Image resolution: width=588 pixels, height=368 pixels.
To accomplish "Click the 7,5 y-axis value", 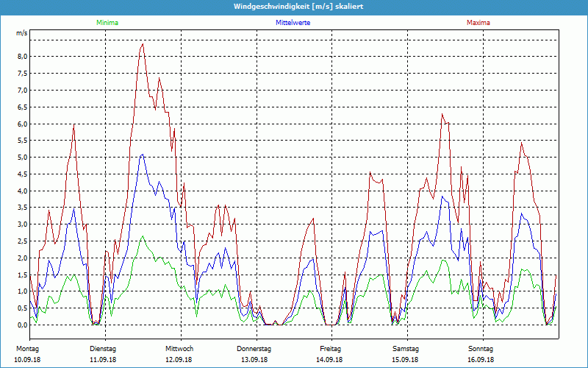I will [23, 73].
